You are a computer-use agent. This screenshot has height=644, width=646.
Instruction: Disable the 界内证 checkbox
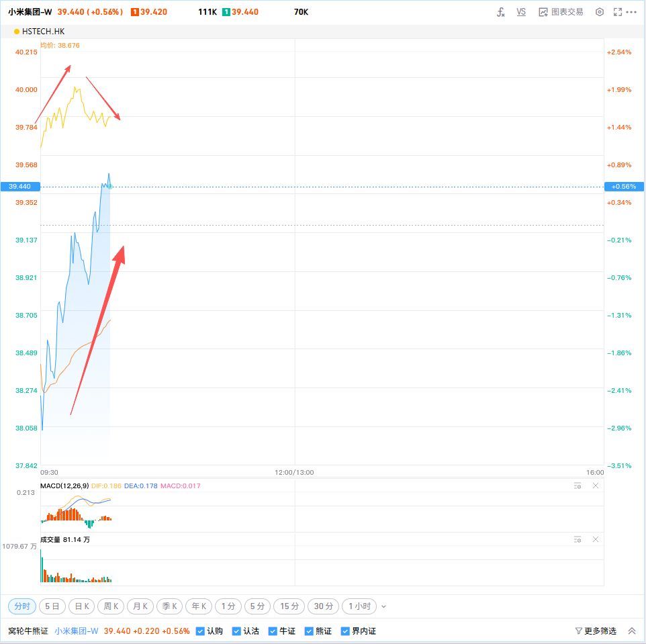click(x=345, y=631)
